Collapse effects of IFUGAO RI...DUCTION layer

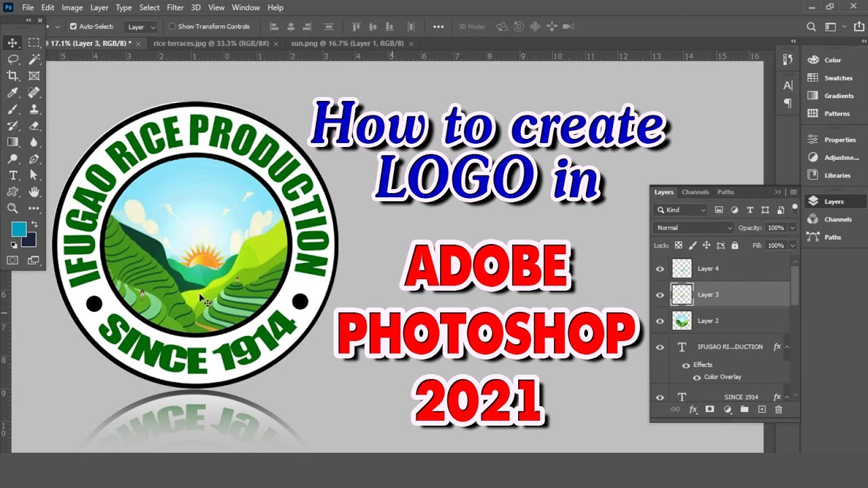(x=787, y=347)
